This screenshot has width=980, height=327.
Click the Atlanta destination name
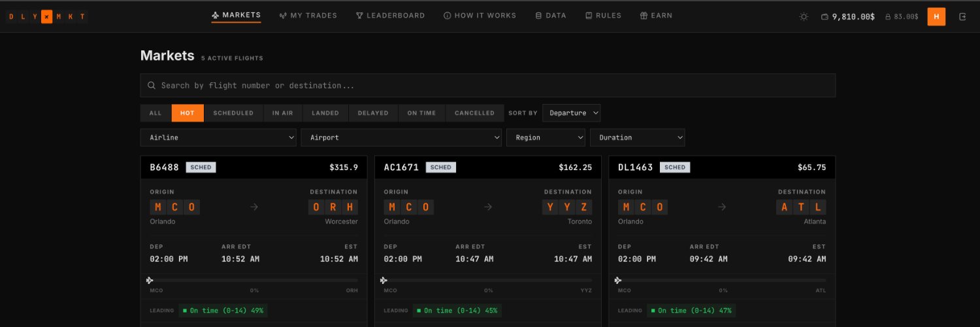click(814, 222)
